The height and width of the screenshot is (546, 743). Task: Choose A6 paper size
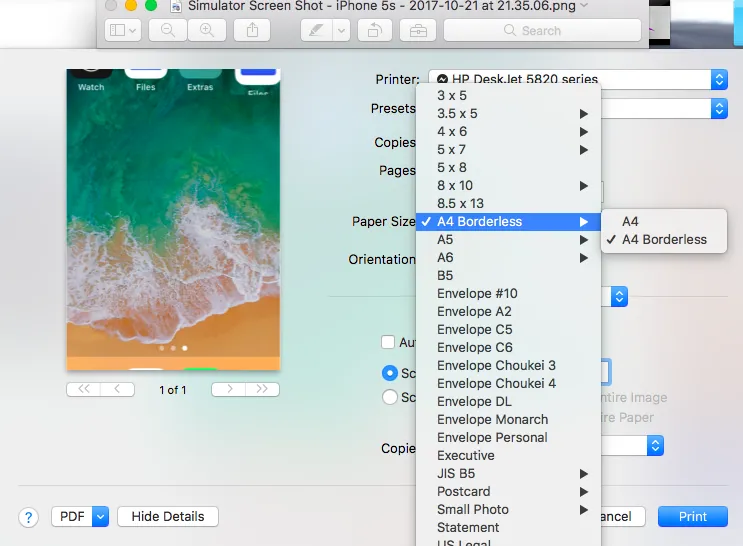click(x=508, y=258)
